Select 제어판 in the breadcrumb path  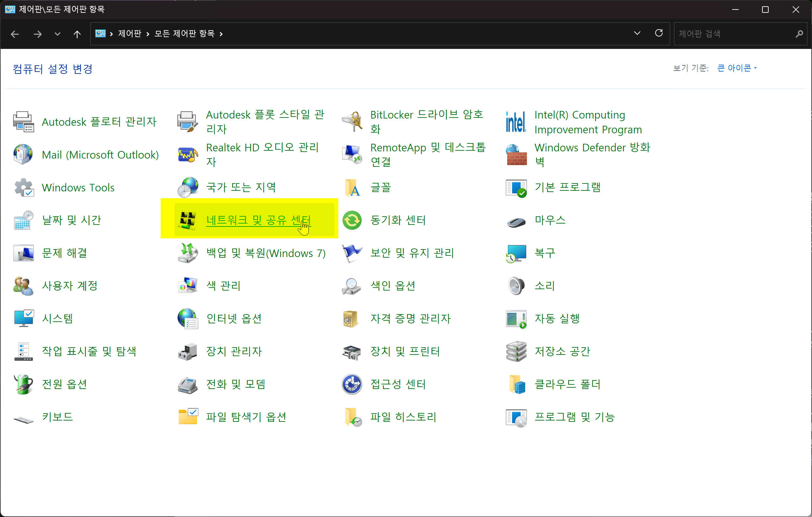[129, 34]
